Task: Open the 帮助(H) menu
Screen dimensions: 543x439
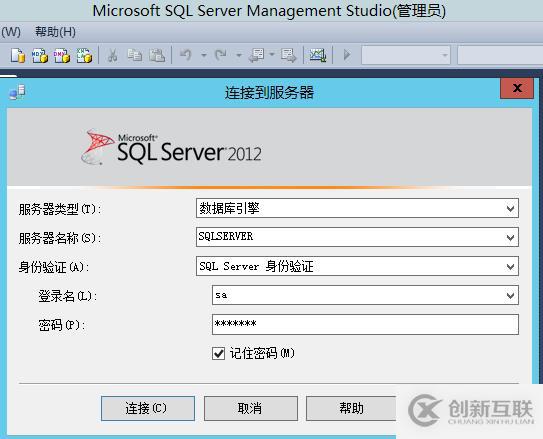Action: point(55,32)
